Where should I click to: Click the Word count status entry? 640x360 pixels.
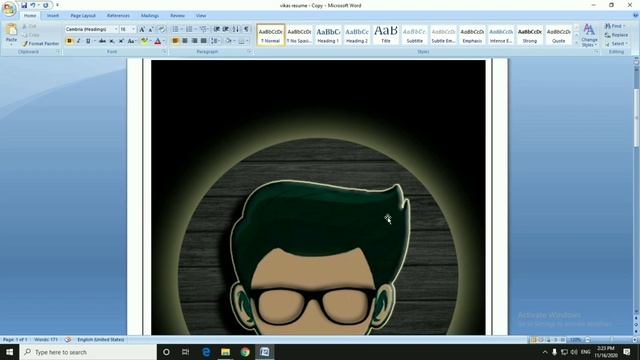coord(46,340)
